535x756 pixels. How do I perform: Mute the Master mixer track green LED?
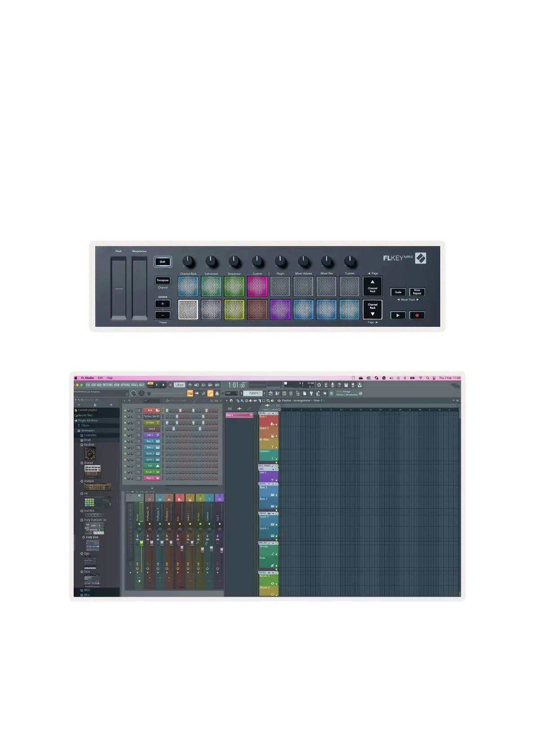tap(139, 524)
